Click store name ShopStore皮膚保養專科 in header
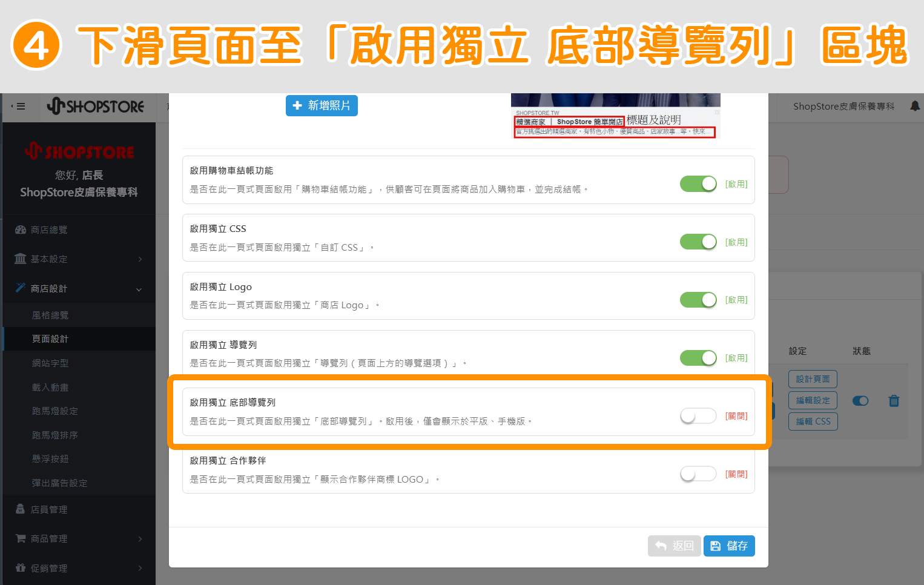Screen dimensions: 924x585 coord(843,106)
